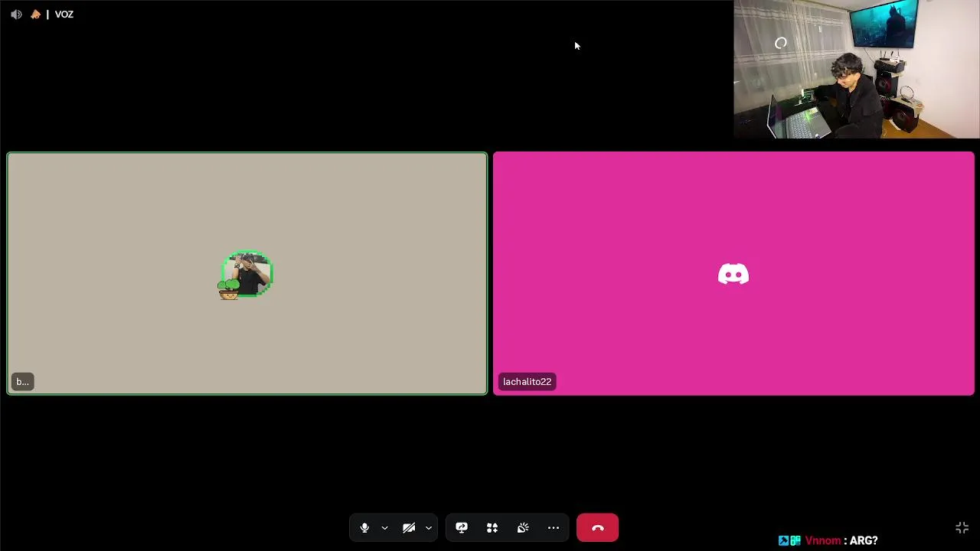This screenshot has width=980, height=551.
Task: Exit full screen with collapse icon
Action: coord(962,528)
